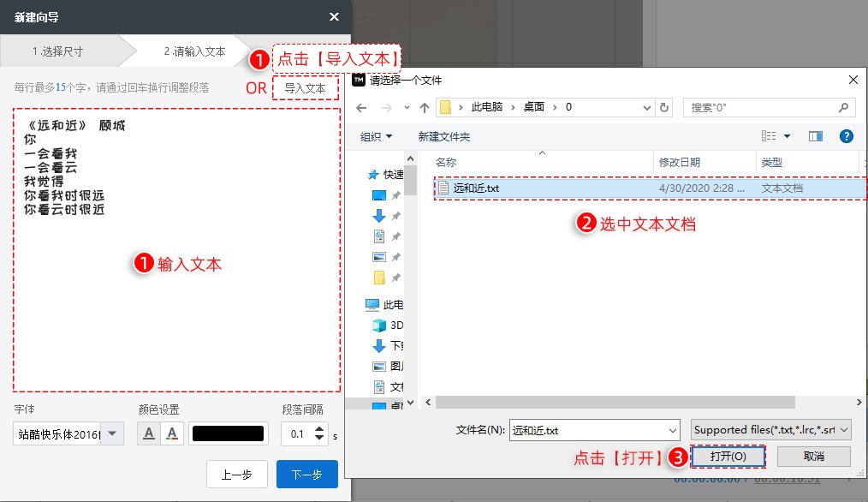This screenshot has width=868, height=502.
Task: Click the 导入文本 button
Action: click(x=306, y=88)
